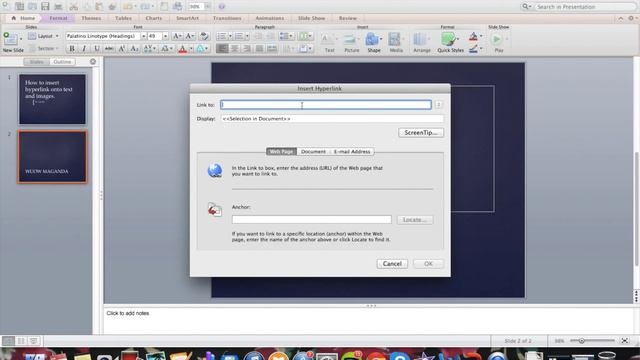Increase font size with the larger A icon
Image resolution: width=640 pixels, height=360 pixels.
177,36
